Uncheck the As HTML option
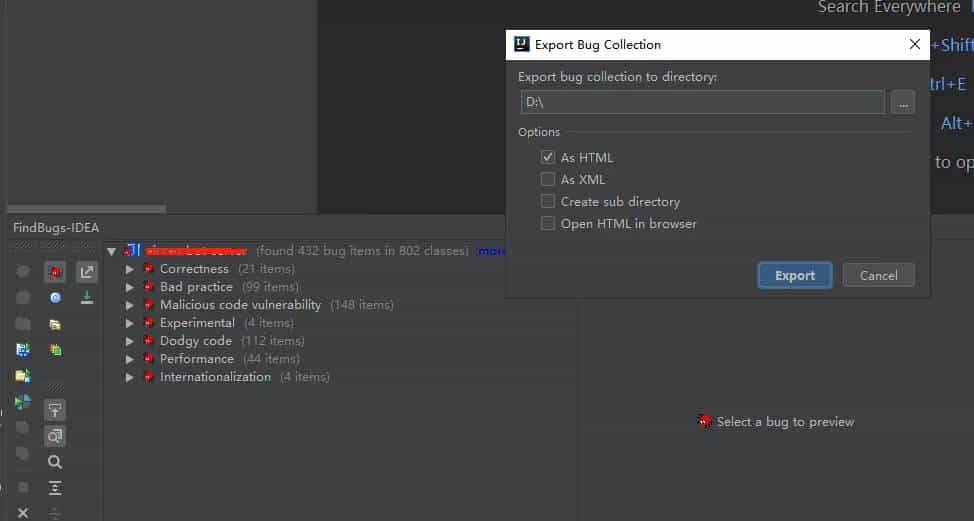The width and height of the screenshot is (974, 521). 547,157
